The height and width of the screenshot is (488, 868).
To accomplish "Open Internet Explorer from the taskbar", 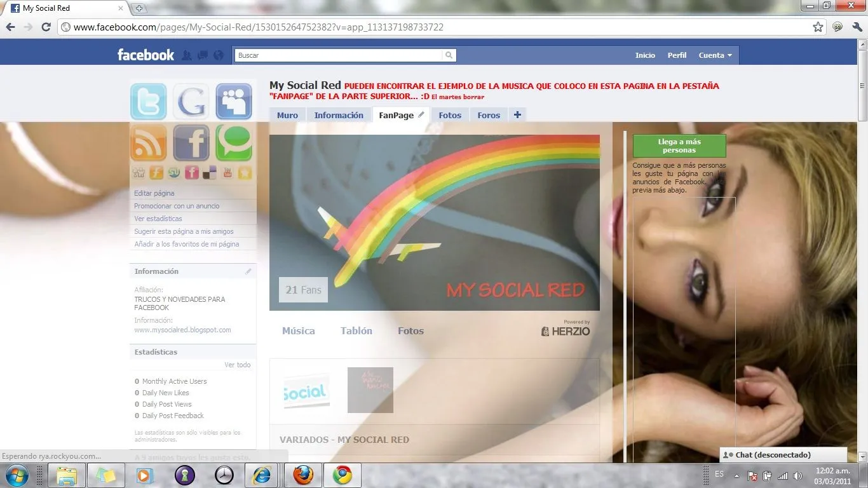I will [261, 475].
